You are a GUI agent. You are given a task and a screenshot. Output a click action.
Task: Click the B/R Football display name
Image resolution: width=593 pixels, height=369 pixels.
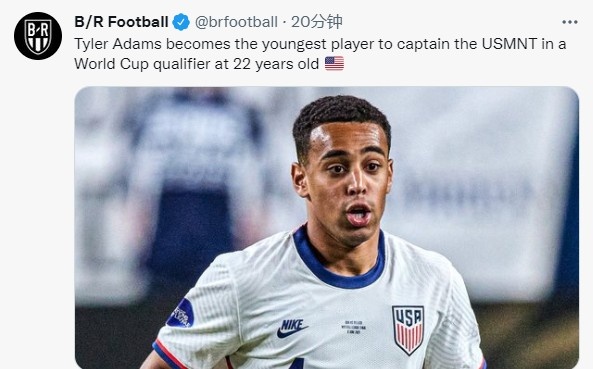click(x=121, y=22)
